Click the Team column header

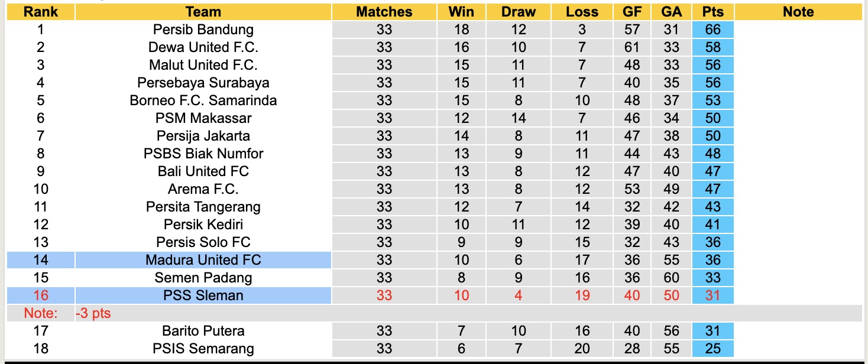tap(203, 12)
